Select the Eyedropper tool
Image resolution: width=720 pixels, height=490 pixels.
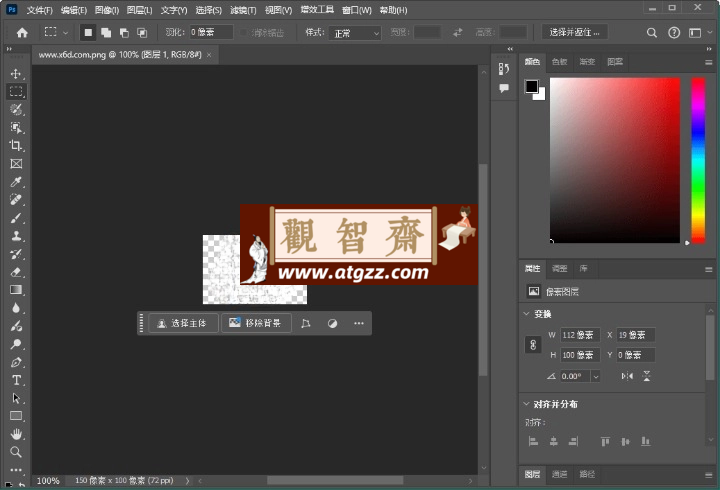pos(16,181)
